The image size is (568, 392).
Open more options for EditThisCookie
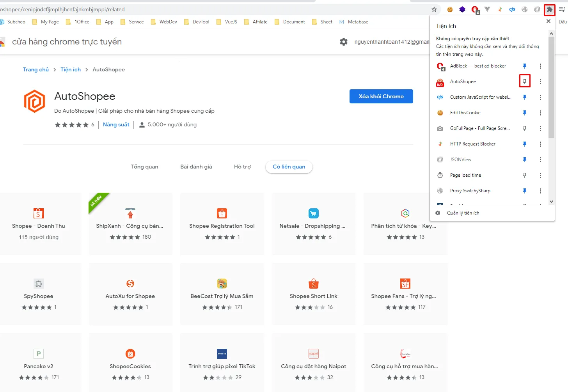tap(540, 113)
